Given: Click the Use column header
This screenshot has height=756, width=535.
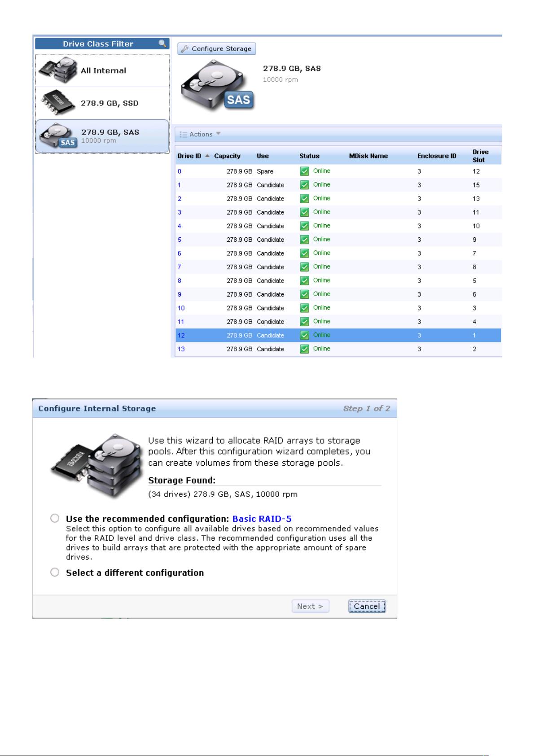Looking at the screenshot, I should (x=263, y=156).
